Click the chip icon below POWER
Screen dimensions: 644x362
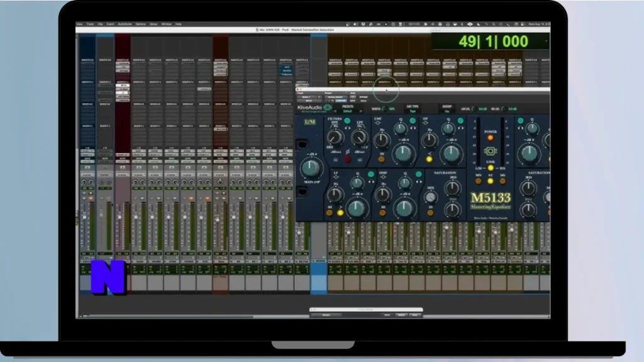491,151
